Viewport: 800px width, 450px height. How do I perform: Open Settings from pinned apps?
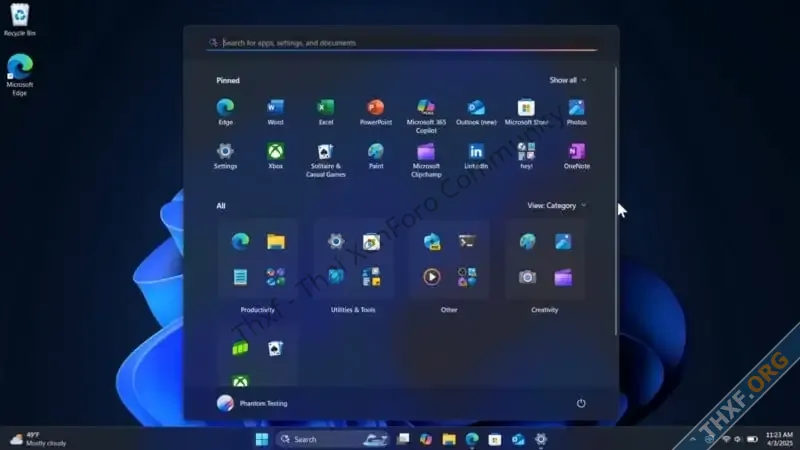pyautogui.click(x=225, y=156)
